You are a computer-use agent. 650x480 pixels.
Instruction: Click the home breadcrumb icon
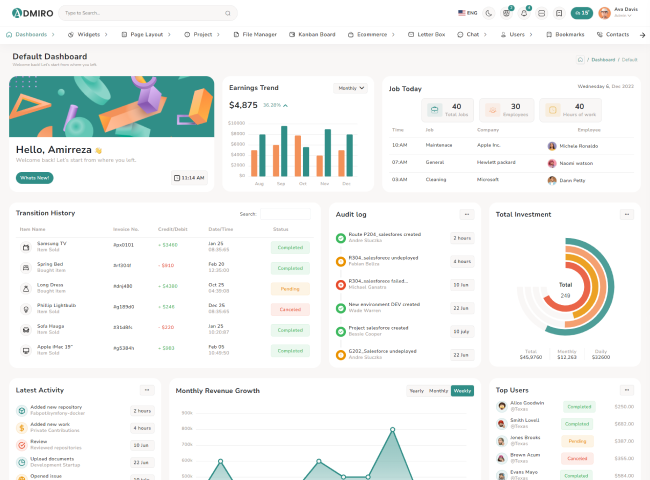(580, 60)
